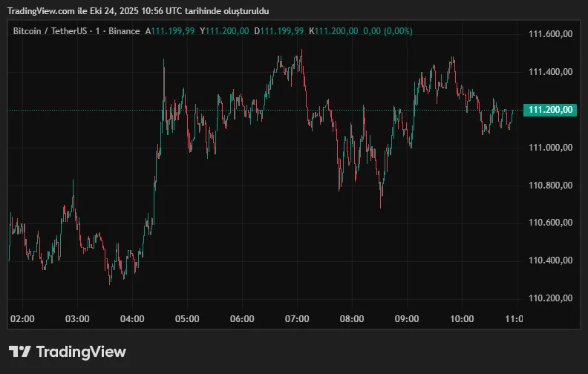This screenshot has width=588, height=374.
Task: Select the 04:00 time axis label
Action: coord(132,318)
